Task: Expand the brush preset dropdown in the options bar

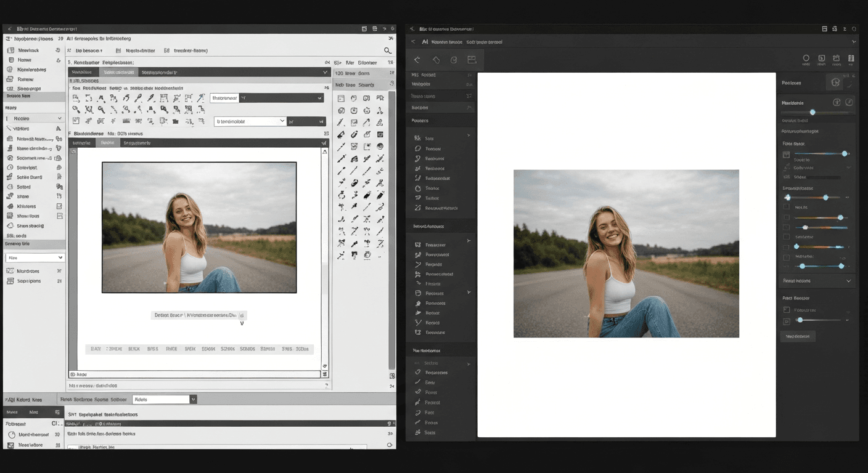Action: click(250, 121)
